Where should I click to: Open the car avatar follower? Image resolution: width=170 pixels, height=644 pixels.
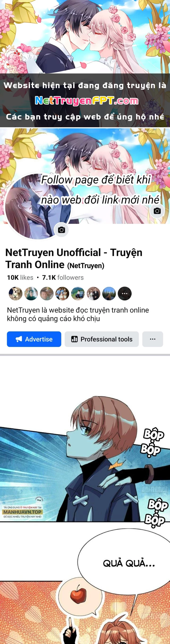tap(78, 293)
